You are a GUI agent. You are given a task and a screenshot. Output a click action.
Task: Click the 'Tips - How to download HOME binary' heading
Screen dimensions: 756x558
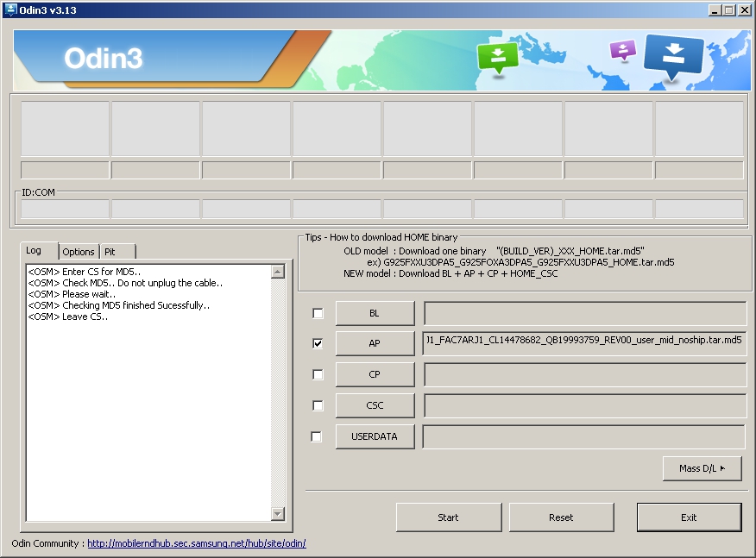[x=381, y=237]
